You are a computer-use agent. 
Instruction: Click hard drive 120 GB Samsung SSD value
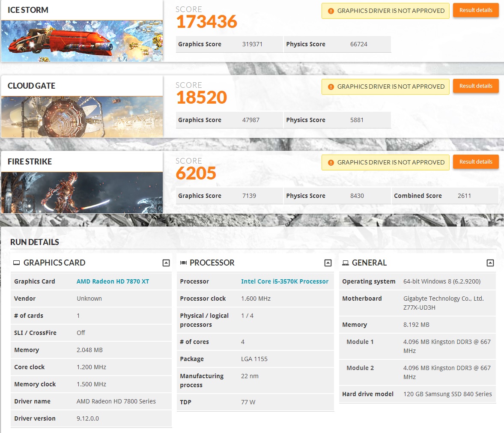pos(447,394)
